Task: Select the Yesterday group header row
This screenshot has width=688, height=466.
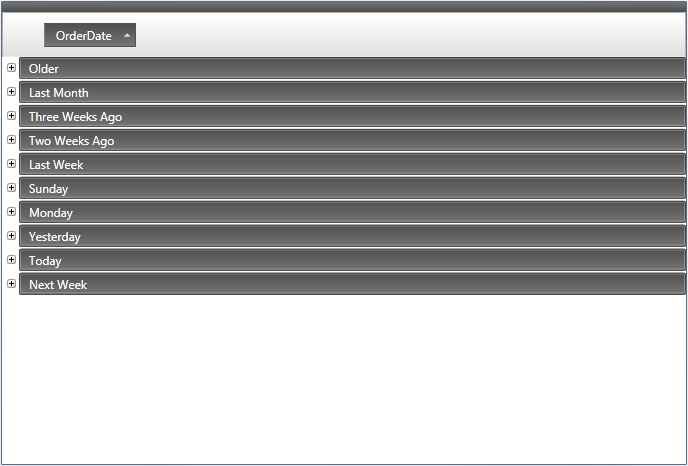Action: tap(352, 236)
